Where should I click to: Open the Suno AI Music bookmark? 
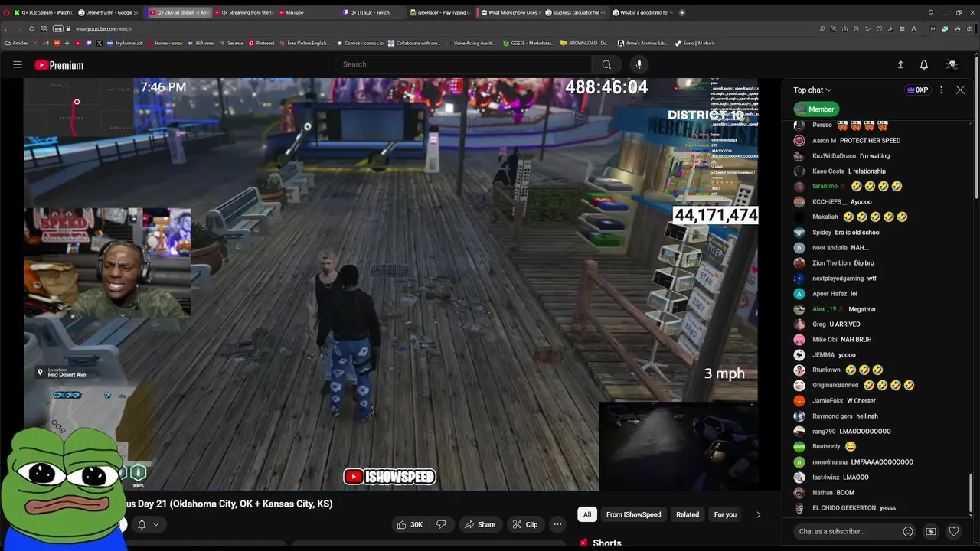(x=695, y=43)
